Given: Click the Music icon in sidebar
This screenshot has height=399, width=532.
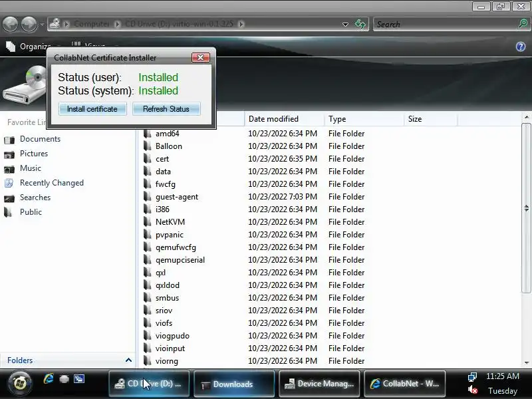Looking at the screenshot, I should 9,169.
